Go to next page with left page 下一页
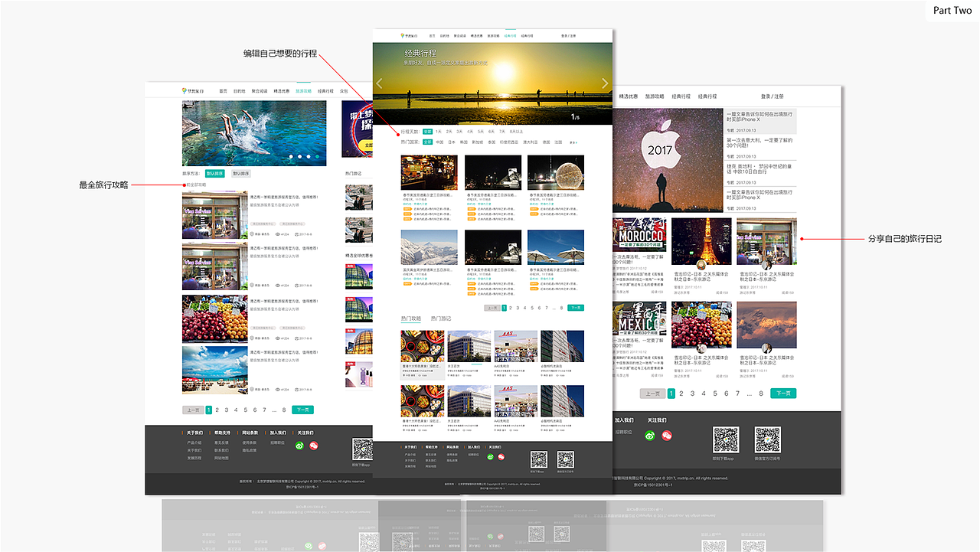This screenshot has height=552, width=980. pos(302,410)
